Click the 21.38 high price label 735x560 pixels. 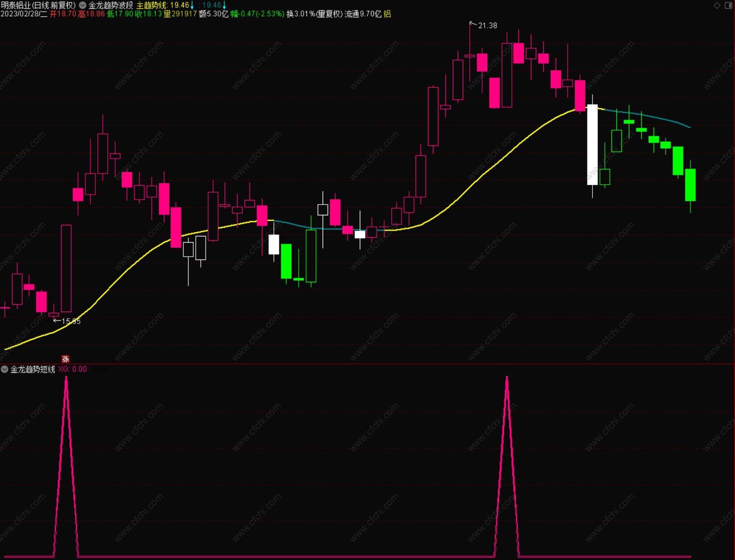click(488, 26)
